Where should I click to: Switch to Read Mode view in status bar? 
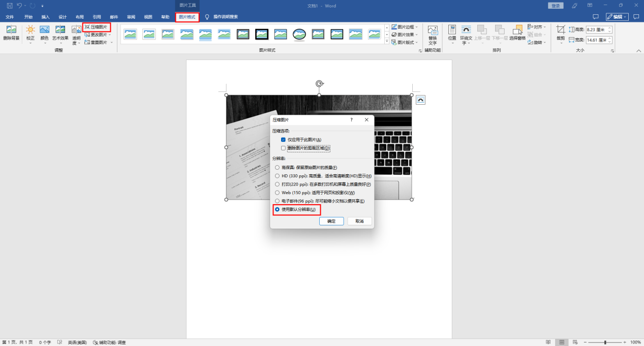coord(548,342)
